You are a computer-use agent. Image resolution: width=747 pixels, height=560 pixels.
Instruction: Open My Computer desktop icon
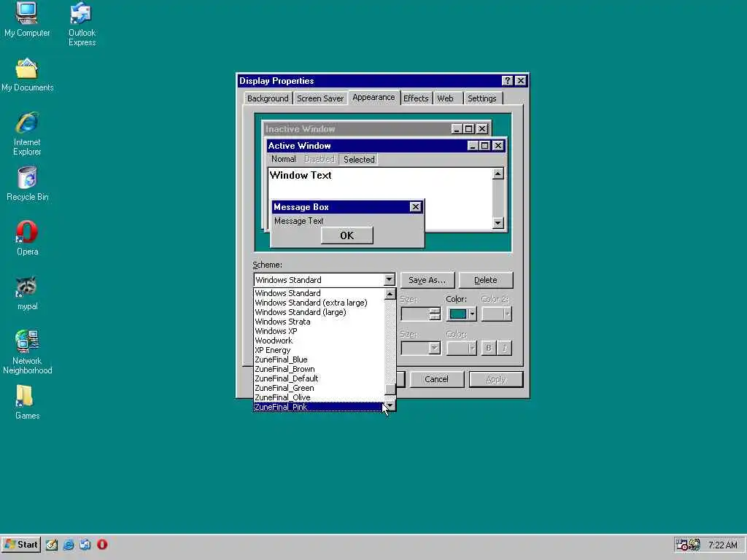point(27,19)
